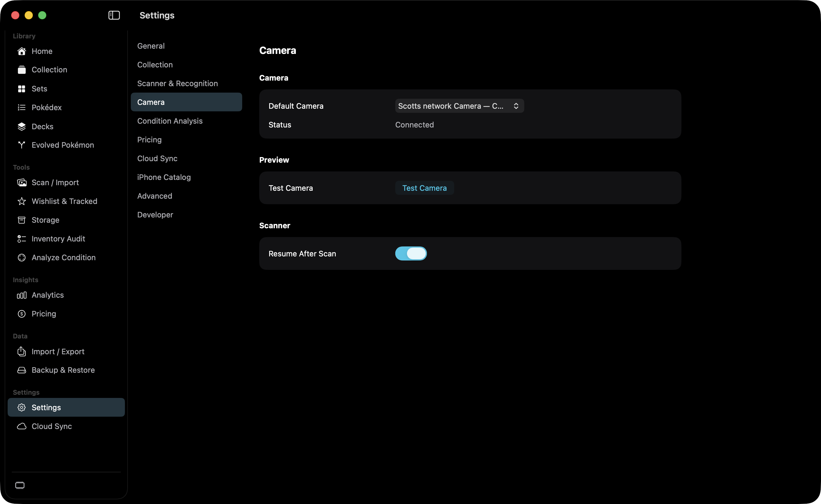Image resolution: width=821 pixels, height=504 pixels.
Task: Open the Default Camera dropdown
Action: click(459, 106)
